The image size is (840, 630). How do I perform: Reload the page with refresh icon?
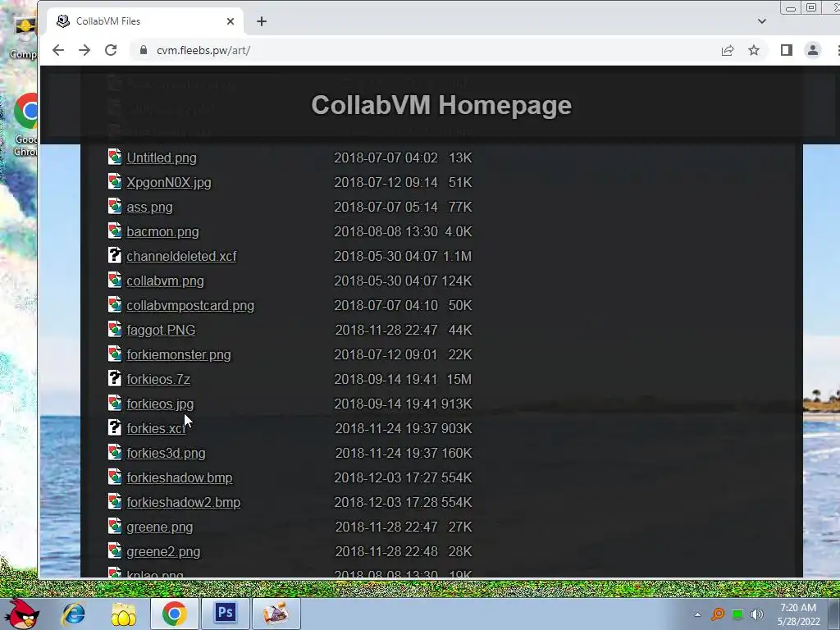111,50
